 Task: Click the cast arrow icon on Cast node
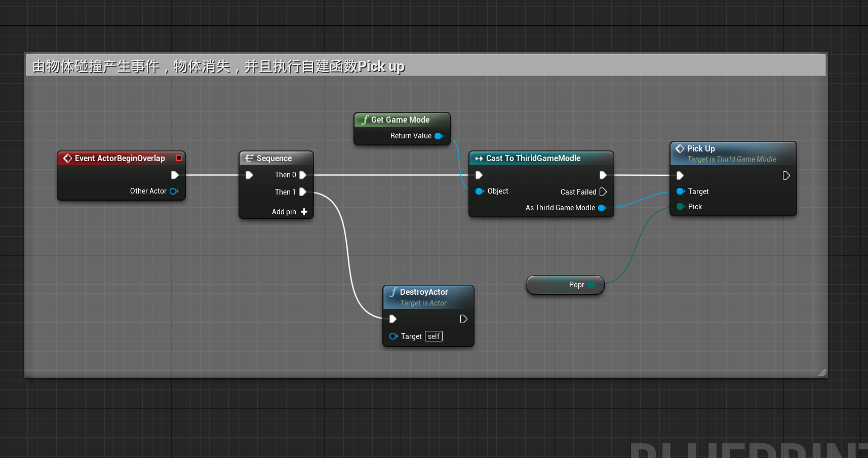coord(479,158)
